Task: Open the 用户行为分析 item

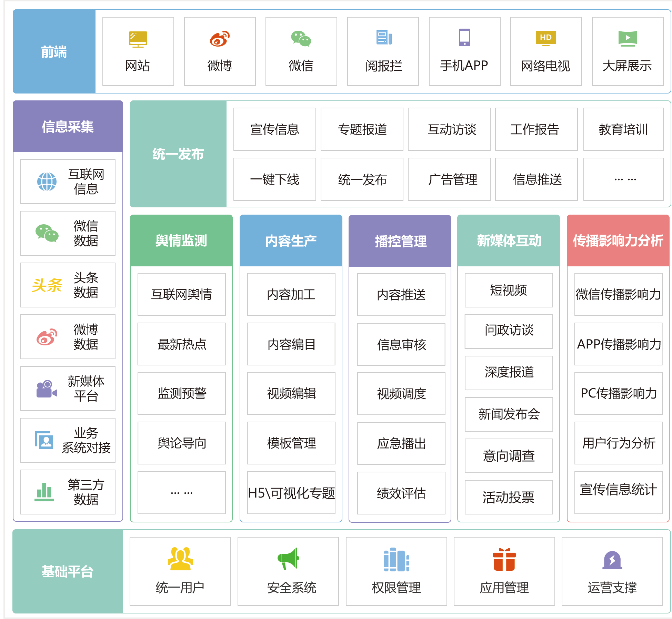Action: click(x=618, y=443)
